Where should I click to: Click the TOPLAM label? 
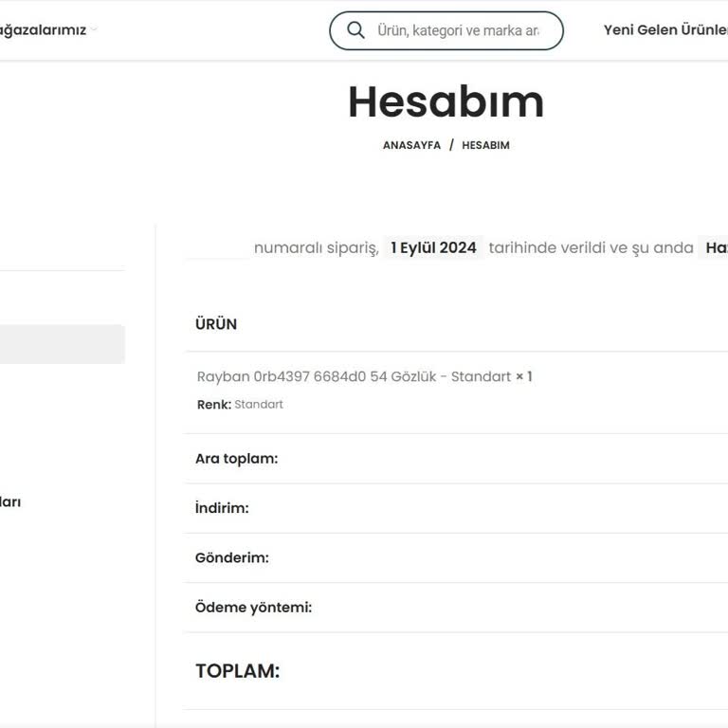[x=237, y=671]
